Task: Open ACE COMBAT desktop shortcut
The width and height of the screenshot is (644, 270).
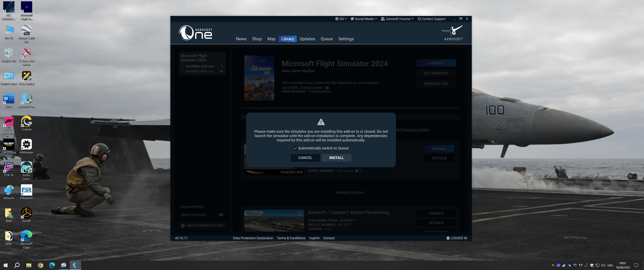Action: [x=9, y=11]
